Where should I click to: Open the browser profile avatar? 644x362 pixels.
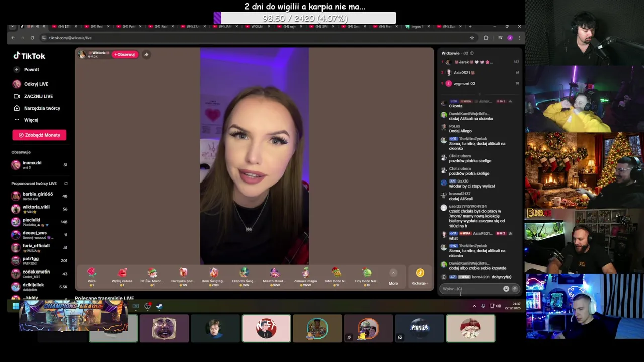tap(510, 38)
